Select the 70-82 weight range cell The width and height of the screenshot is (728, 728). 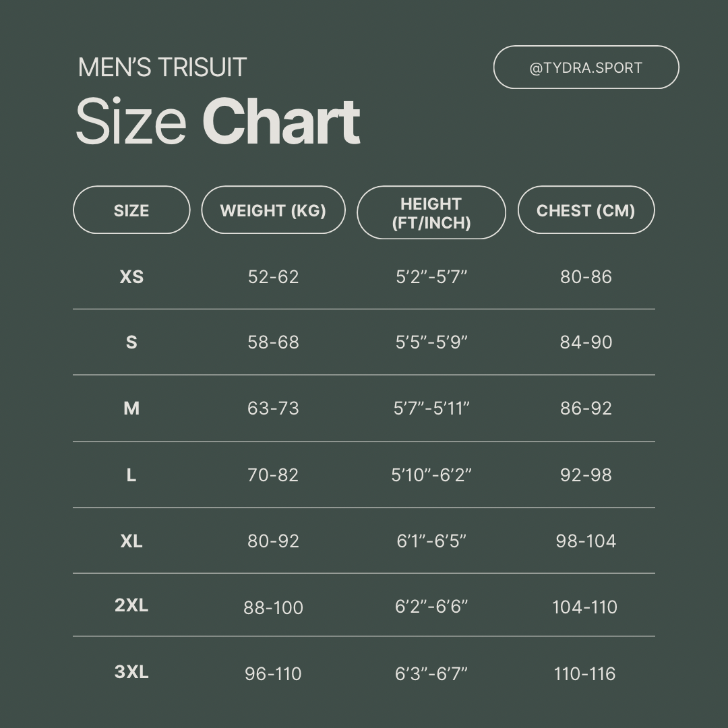pyautogui.click(x=273, y=475)
